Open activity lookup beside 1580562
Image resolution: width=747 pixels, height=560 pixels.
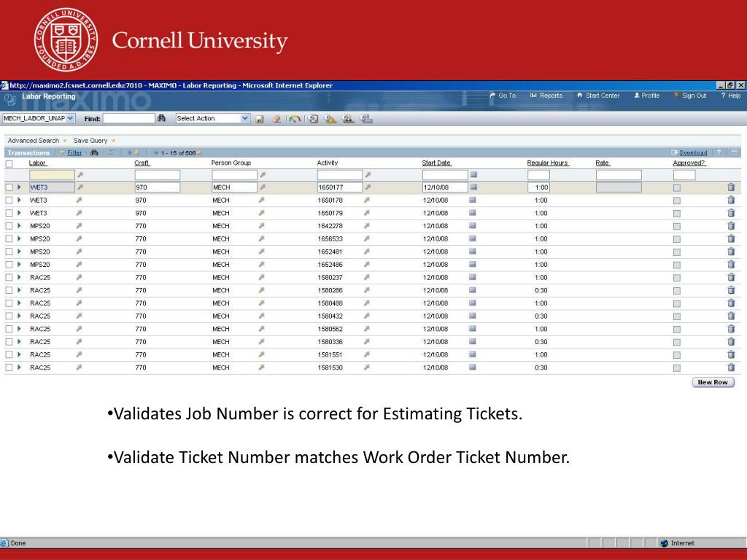(366, 329)
